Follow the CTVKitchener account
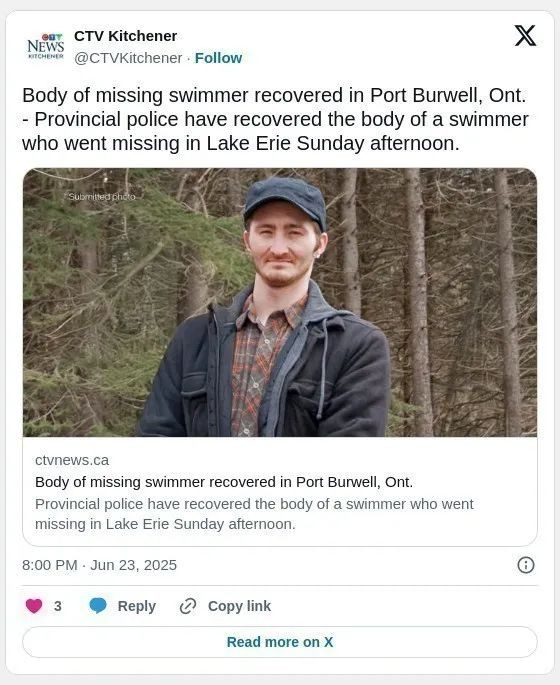 [x=218, y=58]
